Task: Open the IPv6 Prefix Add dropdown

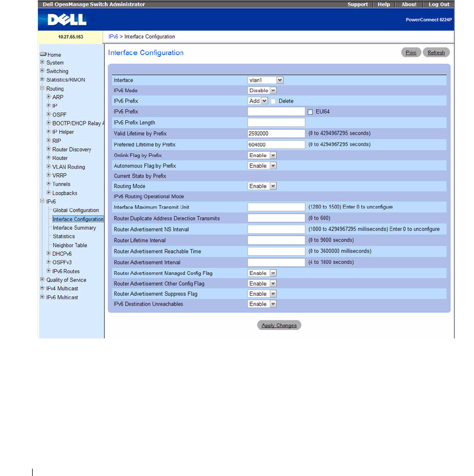Action: (258, 101)
